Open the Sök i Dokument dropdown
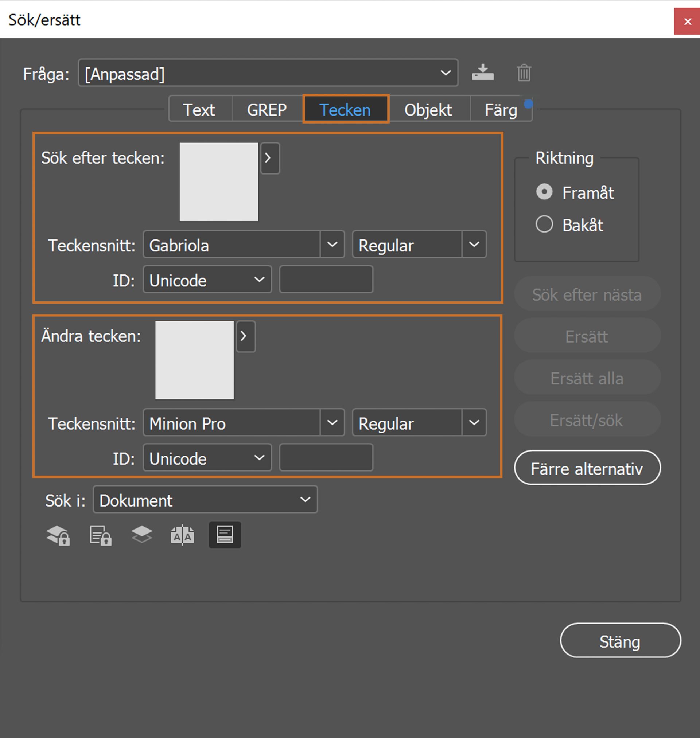Image resolution: width=700 pixels, height=738 pixels. pos(205,500)
